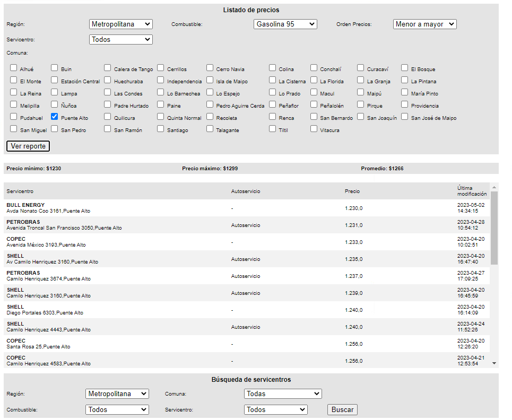Click the Precio column header

(x=352, y=191)
